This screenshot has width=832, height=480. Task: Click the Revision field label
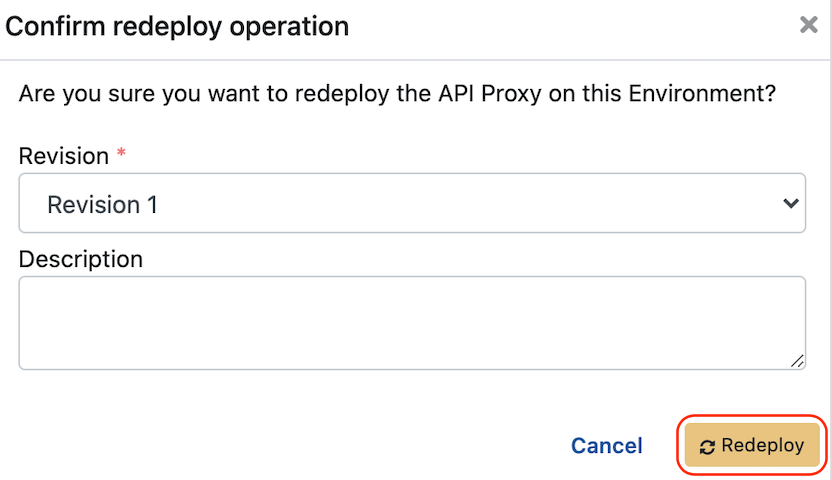pyautogui.click(x=64, y=156)
